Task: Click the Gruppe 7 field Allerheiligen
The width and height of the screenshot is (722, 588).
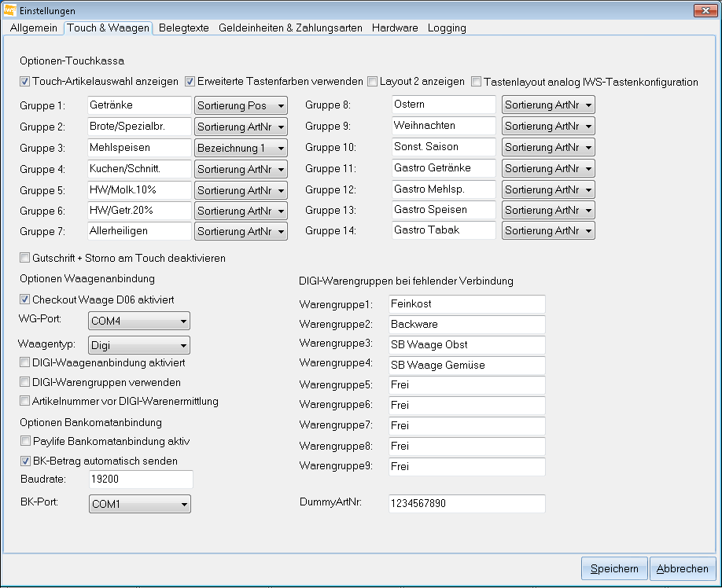Action: [139, 230]
